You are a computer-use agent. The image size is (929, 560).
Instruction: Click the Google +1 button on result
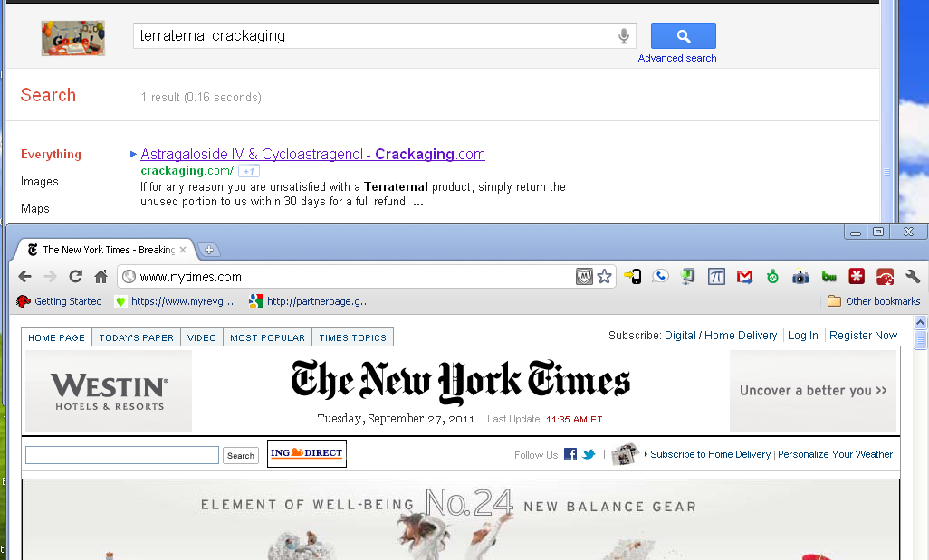[249, 171]
